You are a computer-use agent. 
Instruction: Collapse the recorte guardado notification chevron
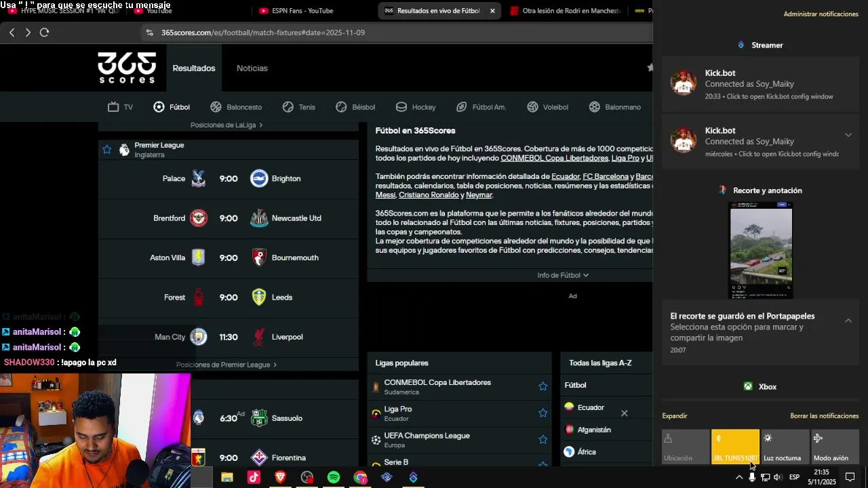coord(848,321)
